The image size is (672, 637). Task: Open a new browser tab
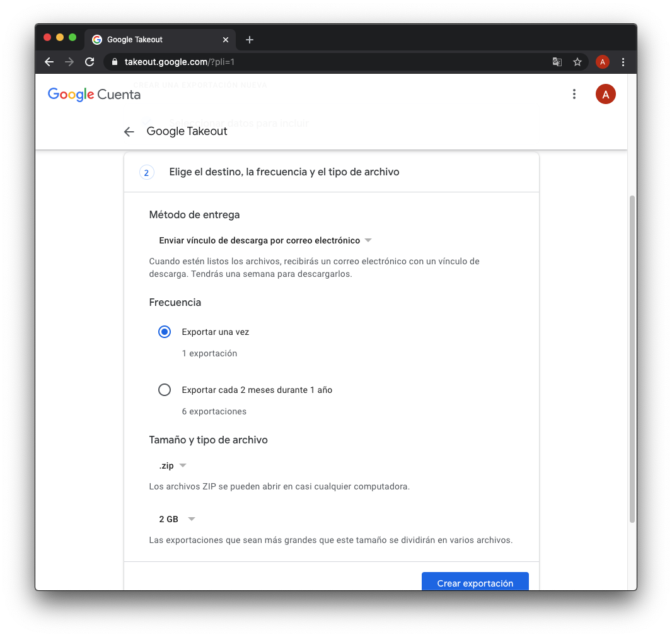[250, 40]
